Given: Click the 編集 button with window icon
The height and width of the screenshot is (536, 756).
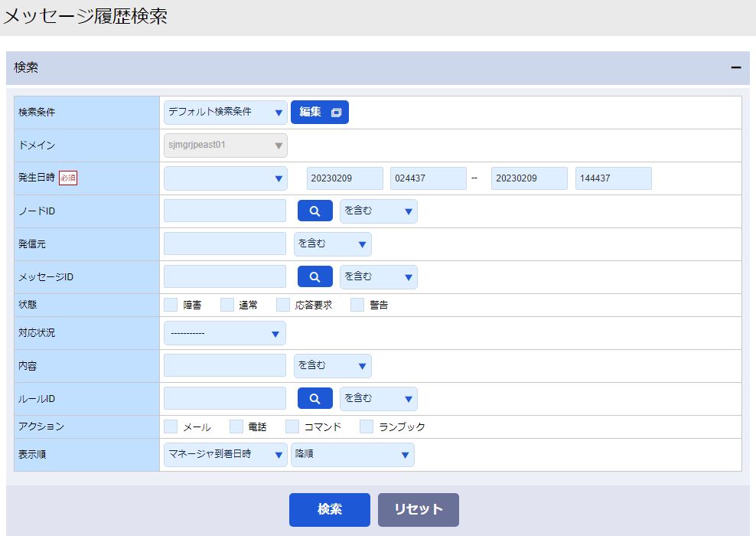Looking at the screenshot, I should click(320, 112).
